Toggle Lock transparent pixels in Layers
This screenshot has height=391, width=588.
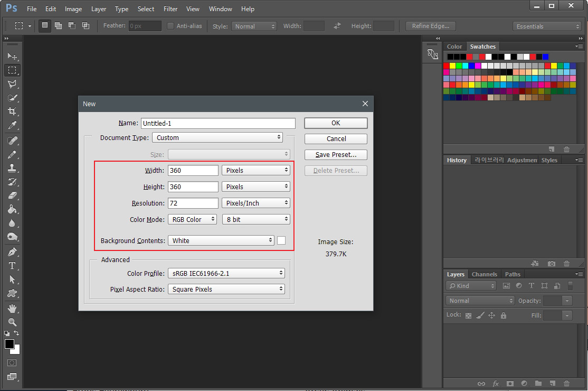click(468, 315)
